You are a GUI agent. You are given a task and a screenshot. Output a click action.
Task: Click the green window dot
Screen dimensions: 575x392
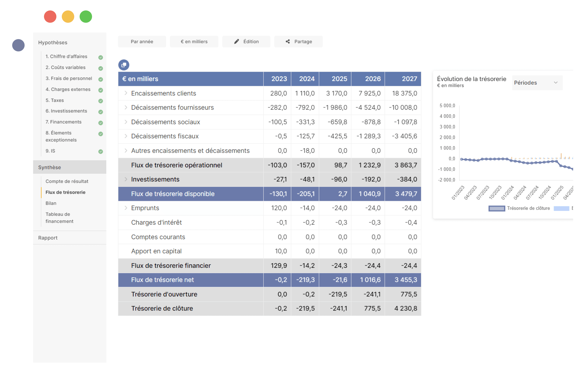[x=86, y=17]
